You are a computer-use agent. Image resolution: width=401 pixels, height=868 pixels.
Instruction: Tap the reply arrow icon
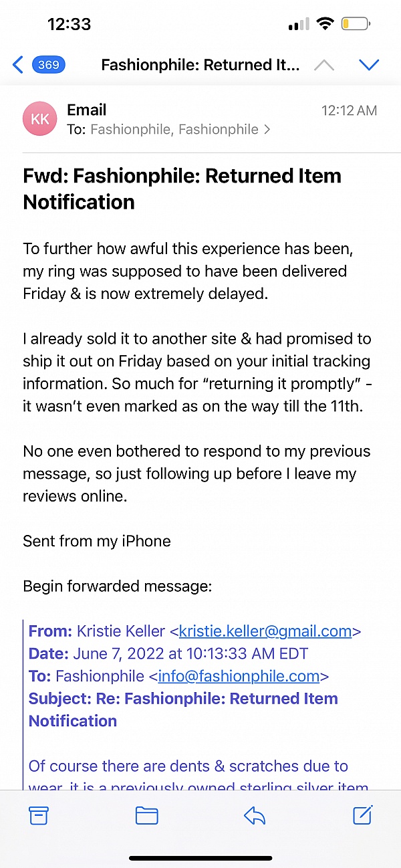[x=254, y=815]
